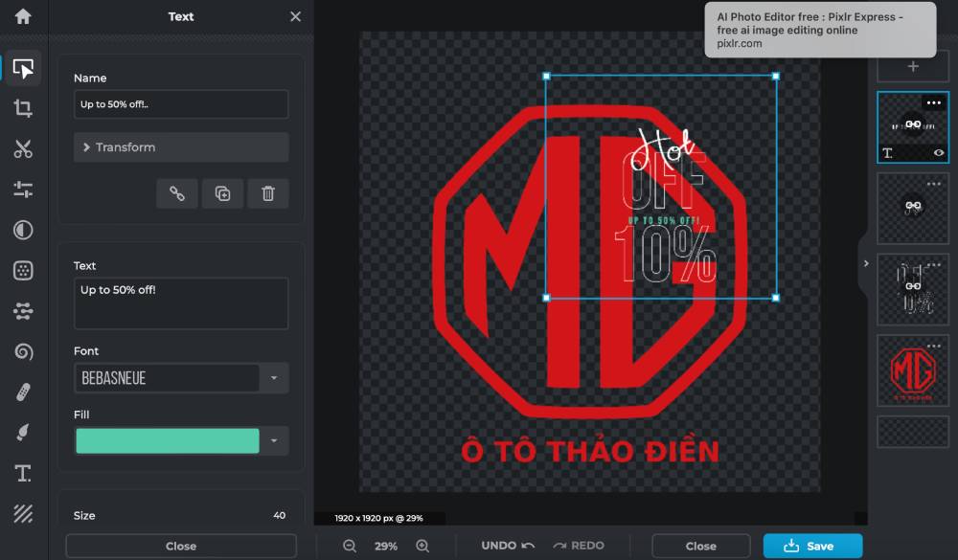This screenshot has height=560, width=958.
Task: Select the OFF 10% layer thumbnail
Action: click(x=913, y=289)
